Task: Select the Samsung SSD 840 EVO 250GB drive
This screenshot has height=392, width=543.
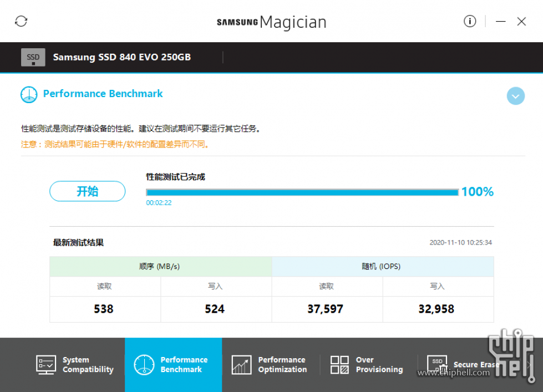Action: point(121,57)
